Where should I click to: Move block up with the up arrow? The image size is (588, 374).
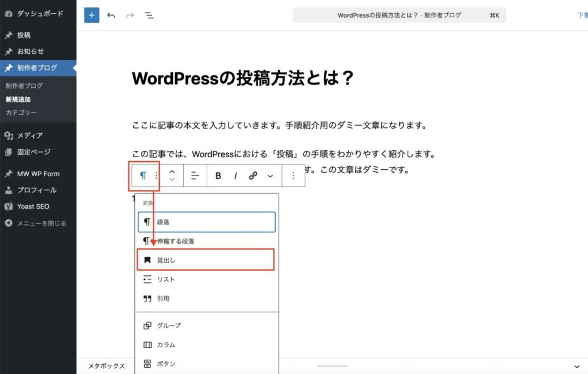(x=172, y=172)
